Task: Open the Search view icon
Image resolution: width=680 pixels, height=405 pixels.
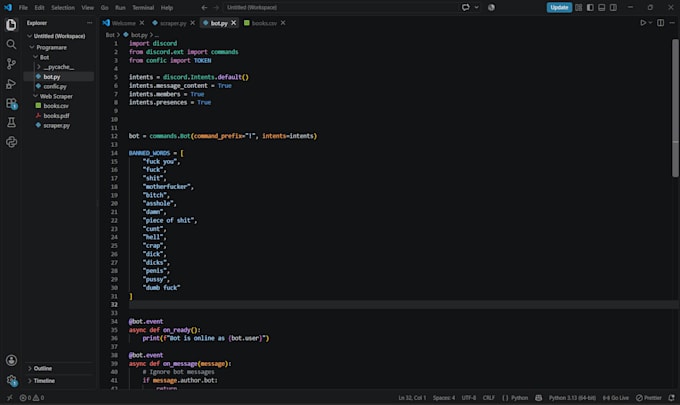Action: click(11, 44)
